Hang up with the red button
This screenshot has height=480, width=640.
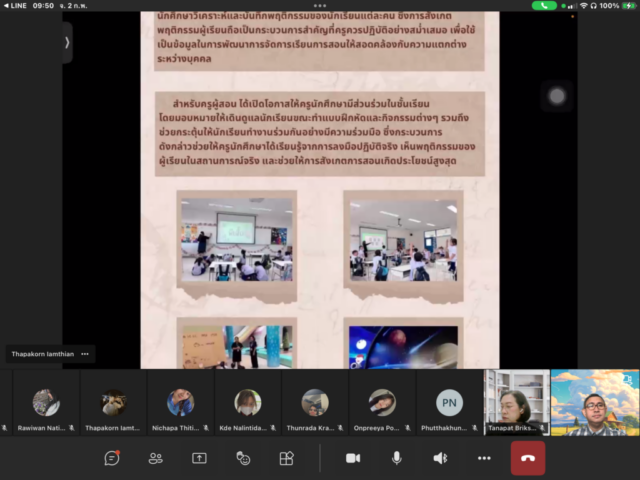click(x=528, y=458)
